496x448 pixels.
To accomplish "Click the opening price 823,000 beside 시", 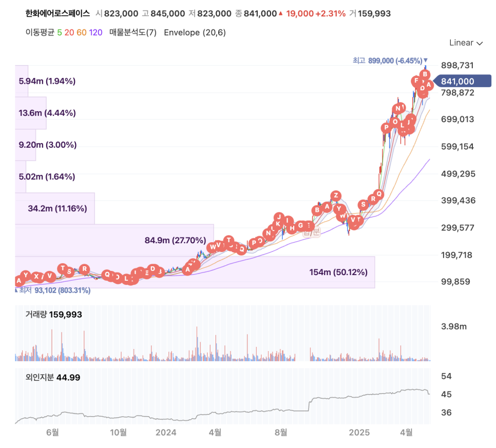I will click(x=121, y=13).
